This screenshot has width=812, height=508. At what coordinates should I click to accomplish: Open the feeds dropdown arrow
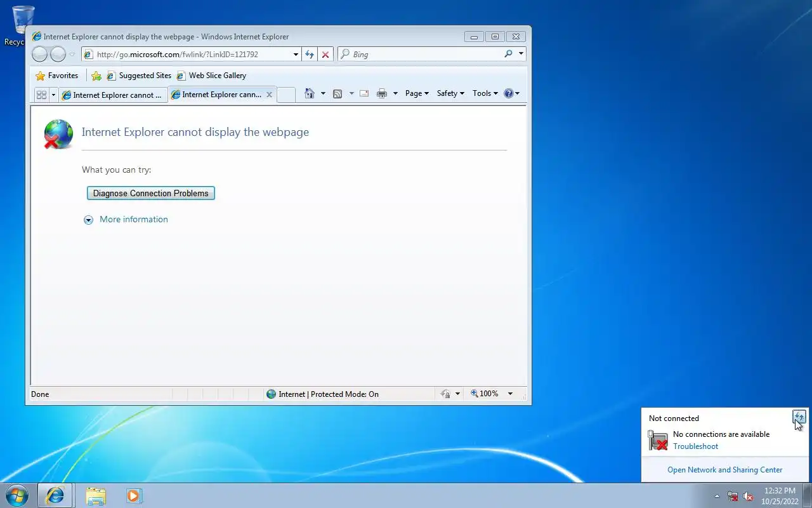(x=351, y=93)
